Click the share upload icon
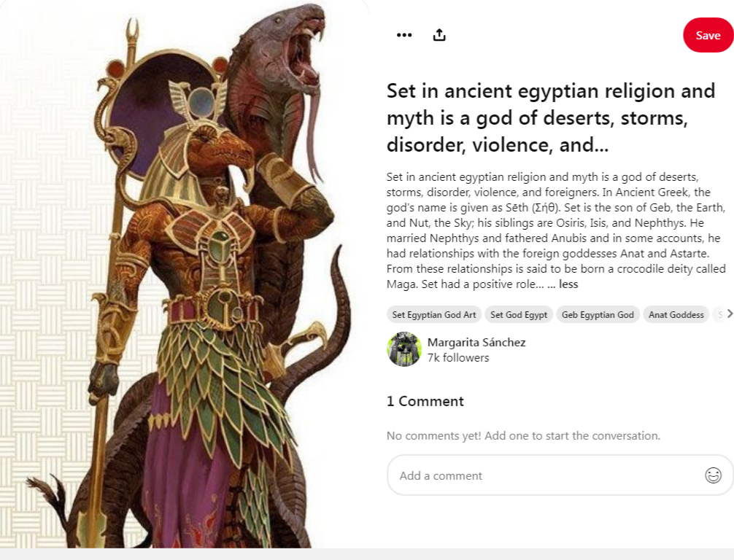 pyautogui.click(x=439, y=35)
